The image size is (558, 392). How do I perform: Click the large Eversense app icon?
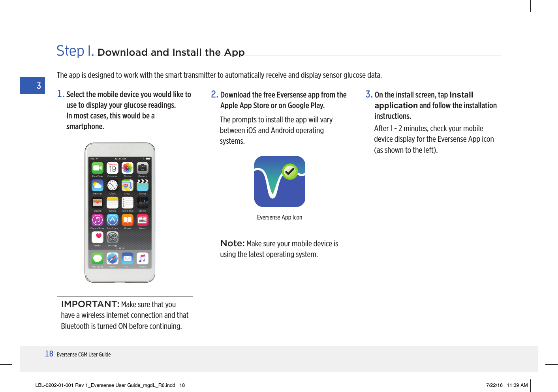point(280,181)
